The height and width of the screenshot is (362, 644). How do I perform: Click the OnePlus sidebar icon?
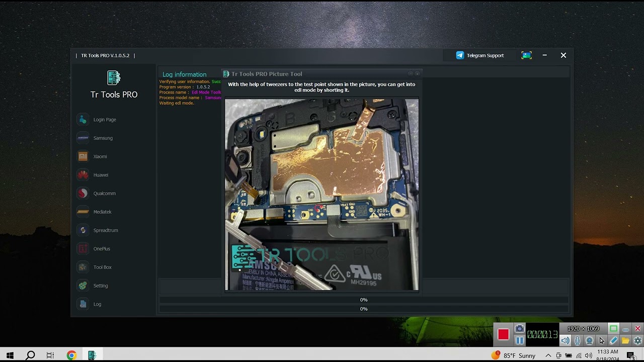tap(83, 249)
